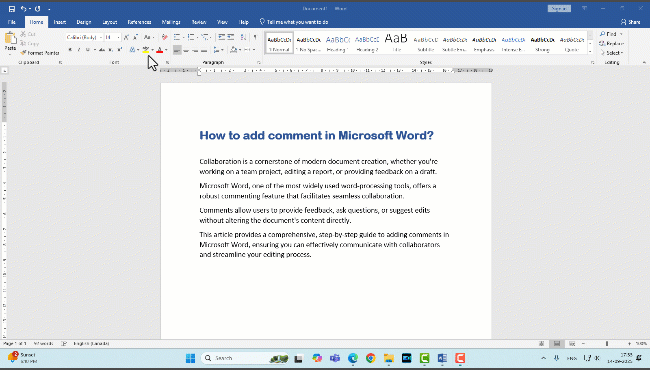Viewport: 650px width, 370px height.
Task: Click the Tell me what you want search box
Action: 294,22
